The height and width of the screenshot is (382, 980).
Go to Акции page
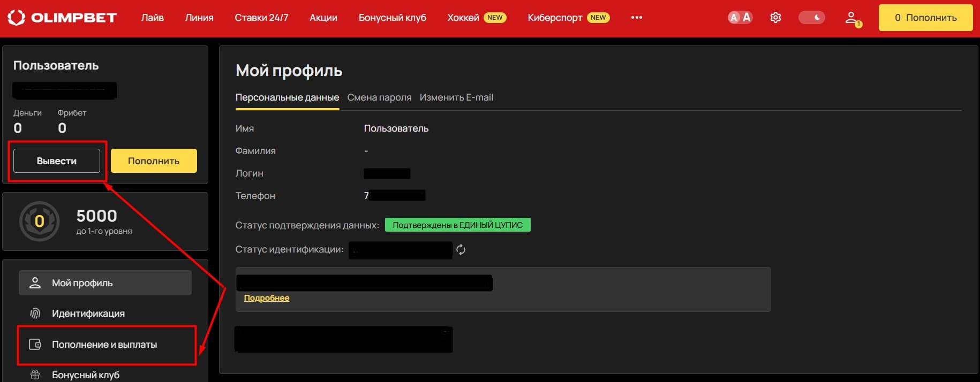coord(323,18)
